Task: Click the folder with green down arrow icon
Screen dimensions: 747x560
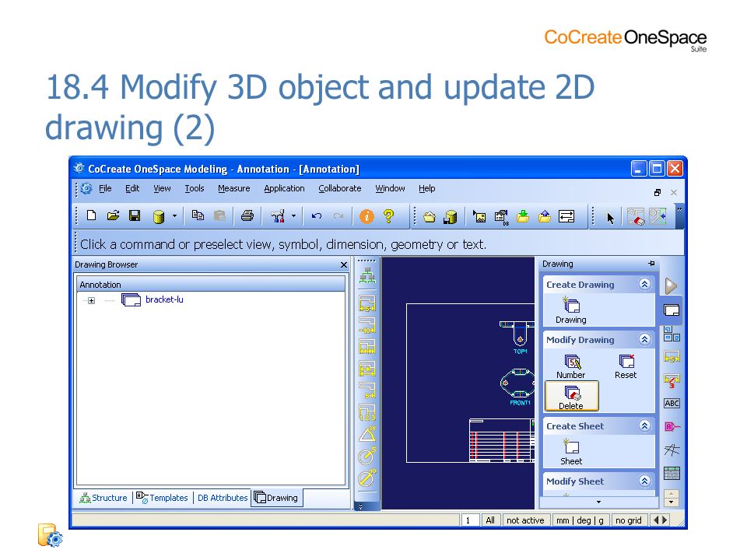Action: click(523, 216)
